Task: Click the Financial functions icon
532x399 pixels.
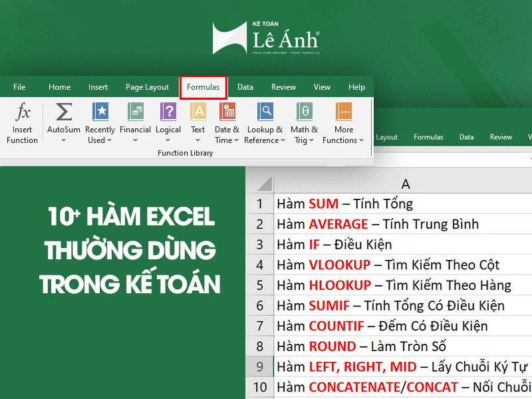Action: [x=136, y=112]
